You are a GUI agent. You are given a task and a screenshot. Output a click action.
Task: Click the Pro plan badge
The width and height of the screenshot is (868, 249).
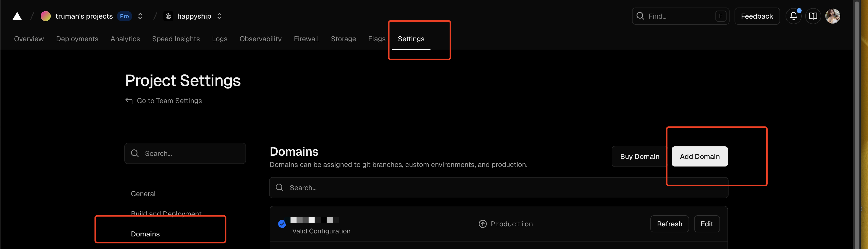click(x=124, y=16)
